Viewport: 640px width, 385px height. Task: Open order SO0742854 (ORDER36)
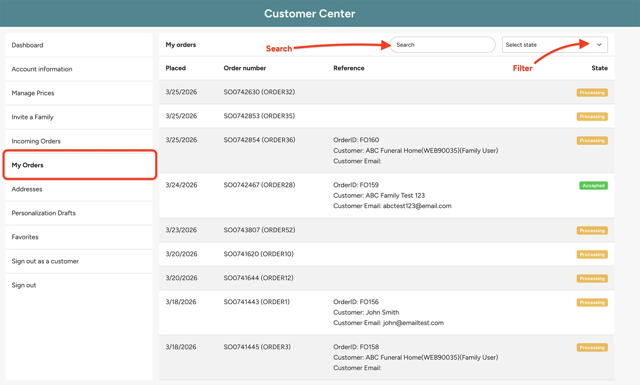[259, 140]
